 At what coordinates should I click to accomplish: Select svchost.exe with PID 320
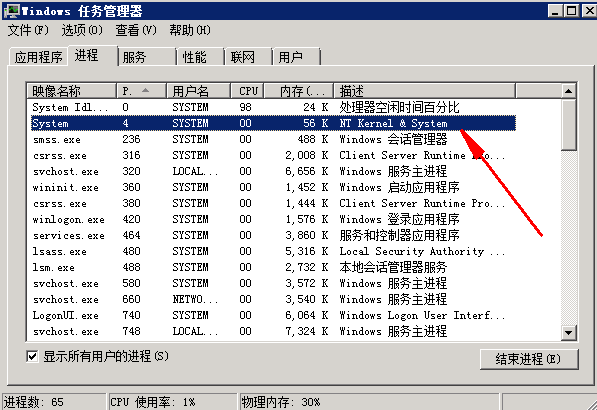273,171
